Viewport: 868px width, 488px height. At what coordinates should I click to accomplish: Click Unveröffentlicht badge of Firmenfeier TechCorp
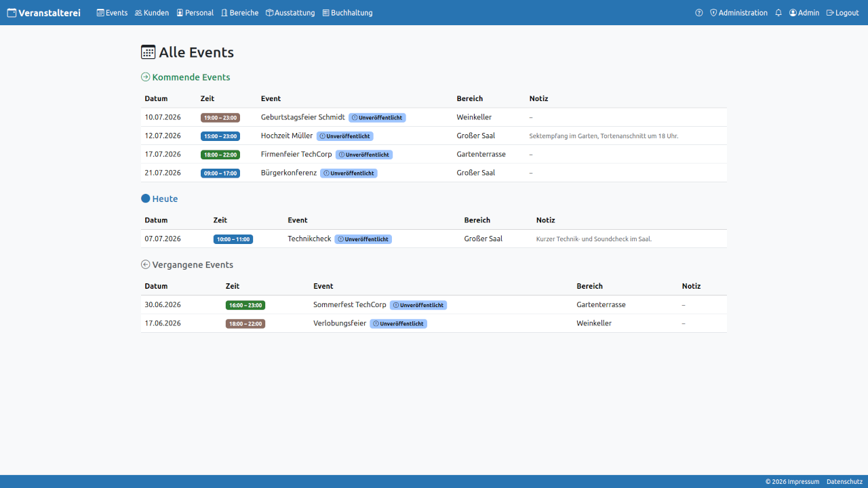pos(364,155)
